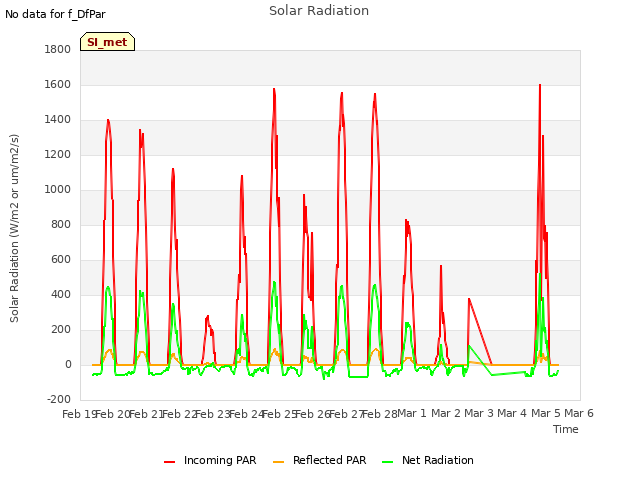Image resolution: width=640 pixels, height=480 pixels.
Task: Click the SI_met annotation box
Action: click(107, 42)
